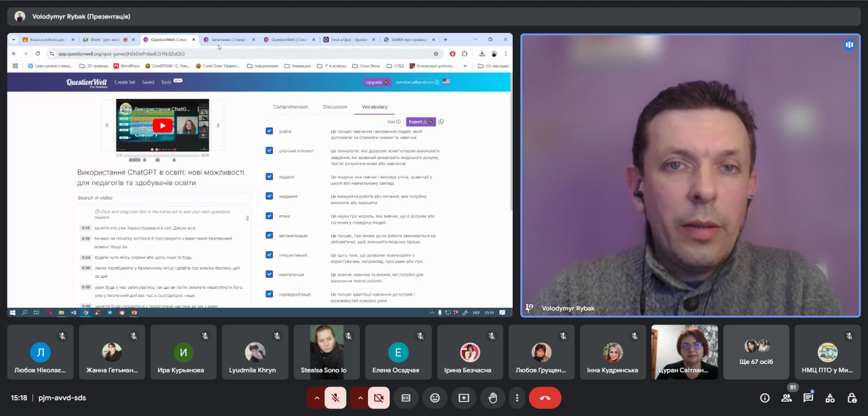
Task: Uncheck the 'освіта' vocabulary checkbox
Action: pyautogui.click(x=269, y=131)
